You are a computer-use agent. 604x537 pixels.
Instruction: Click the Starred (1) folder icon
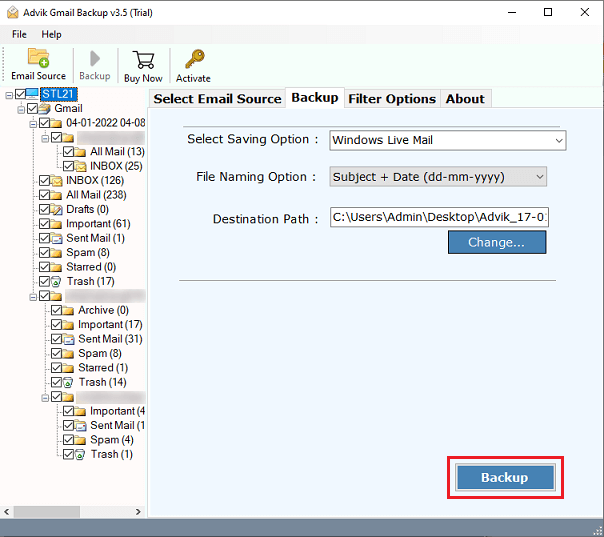69,368
